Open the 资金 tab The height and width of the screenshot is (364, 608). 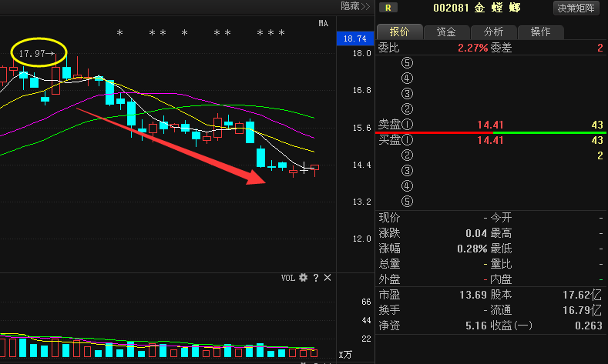tap(446, 32)
